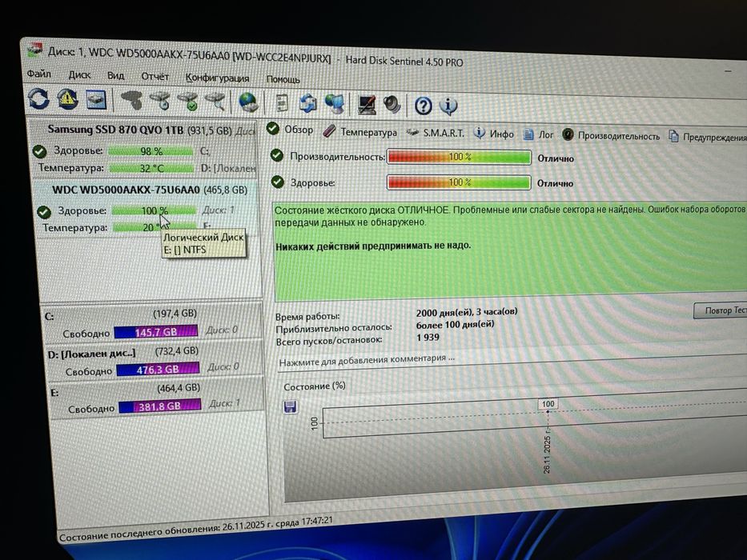Click the main Здоровье 100 % bar
Image resolution: width=747 pixels, height=560 pixels.
(459, 182)
